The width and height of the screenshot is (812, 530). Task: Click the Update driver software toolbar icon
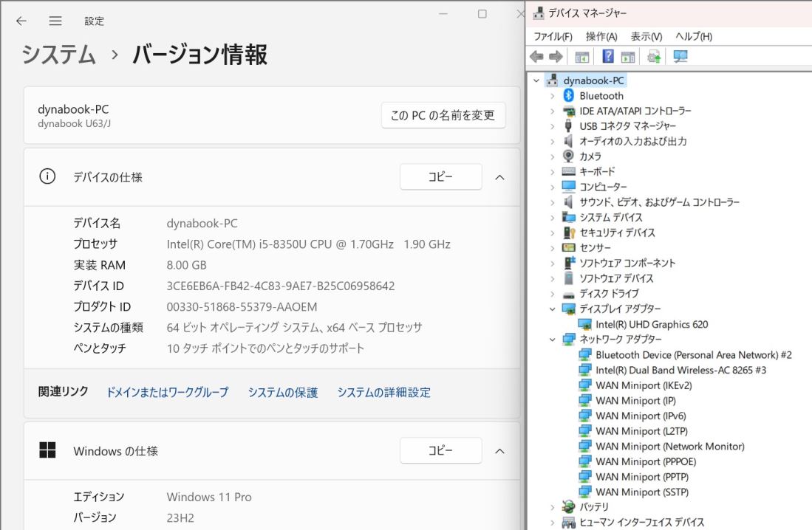(x=654, y=57)
